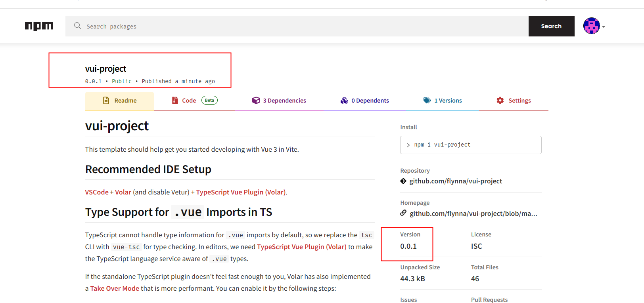Viewport: 644px width, 303px height.
Task: Click the npm logo
Action: pos(39,26)
